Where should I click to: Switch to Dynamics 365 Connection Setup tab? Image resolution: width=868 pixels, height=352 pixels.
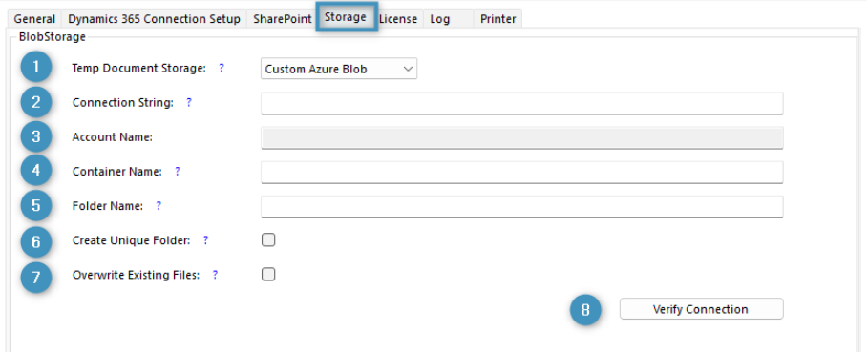point(154,19)
